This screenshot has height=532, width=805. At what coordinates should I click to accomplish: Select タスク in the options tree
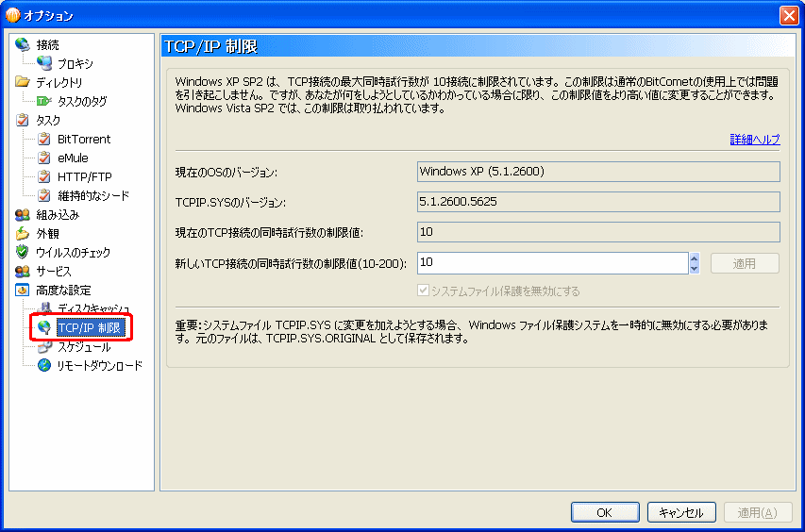pos(48,121)
